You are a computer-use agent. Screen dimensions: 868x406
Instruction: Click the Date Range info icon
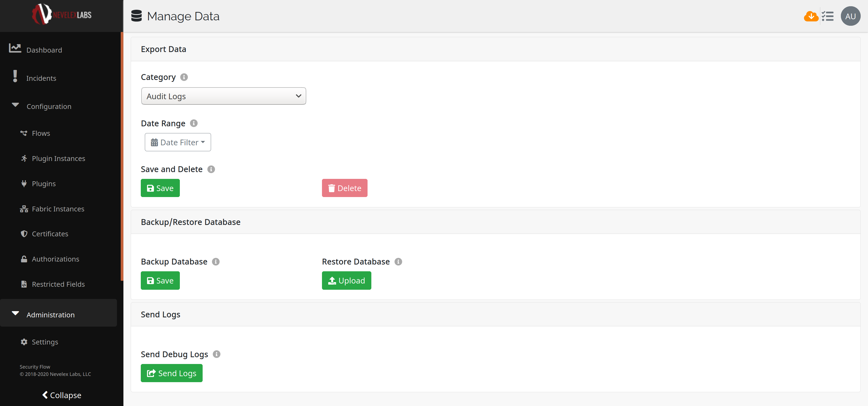point(194,123)
